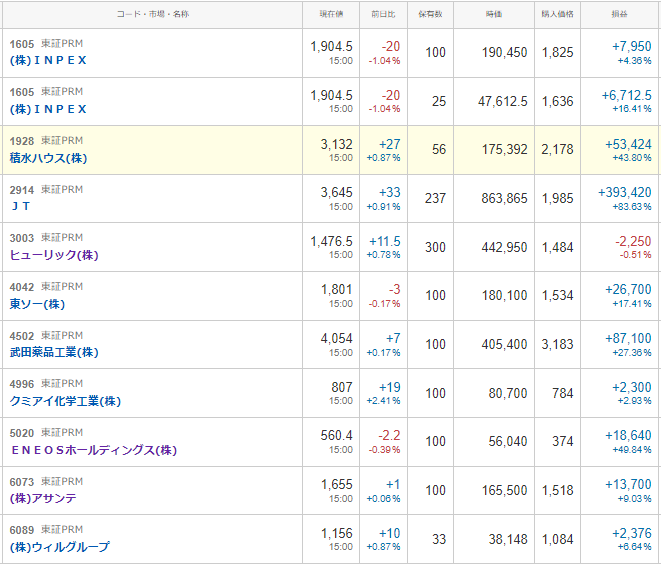
Task: Click the 損益 column header
Action: tap(619, 14)
